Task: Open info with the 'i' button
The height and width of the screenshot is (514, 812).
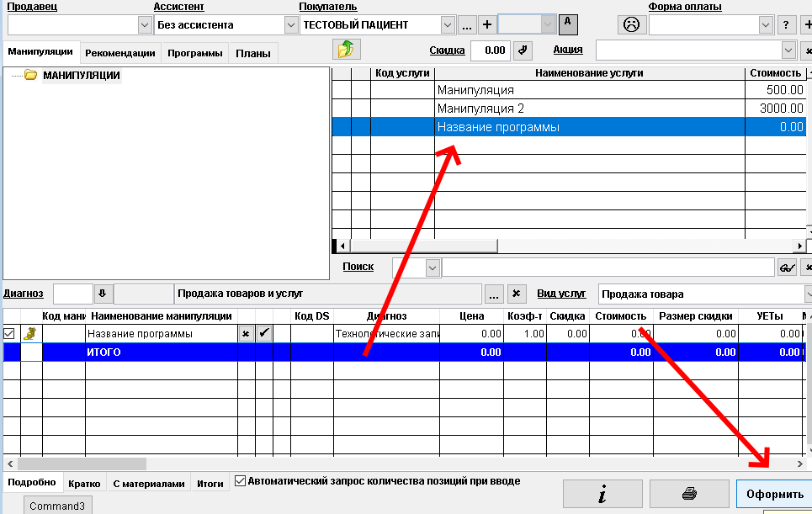Action: point(602,494)
